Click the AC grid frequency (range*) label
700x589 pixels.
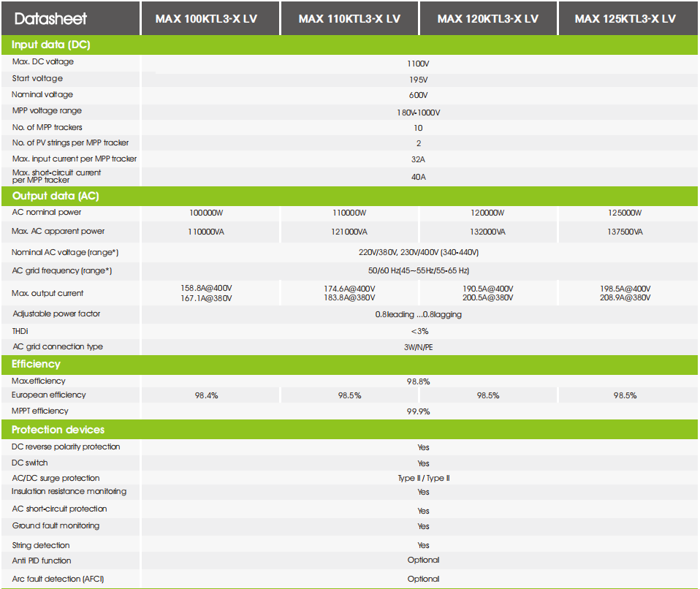click(62, 270)
